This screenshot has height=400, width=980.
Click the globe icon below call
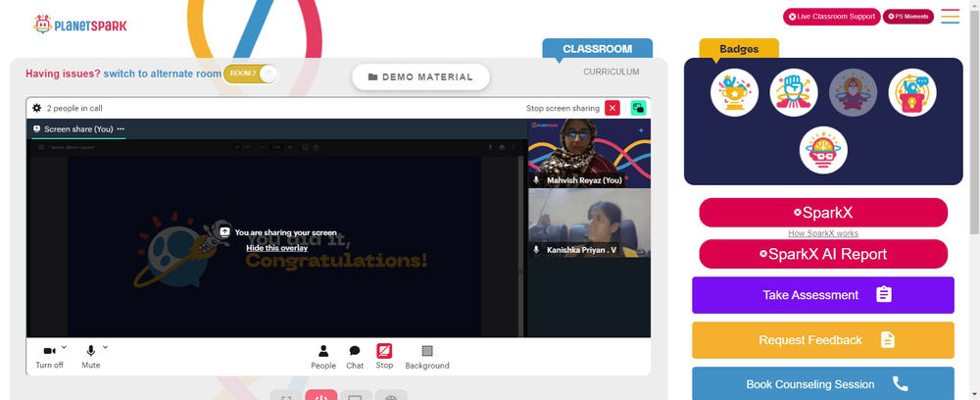(391, 396)
